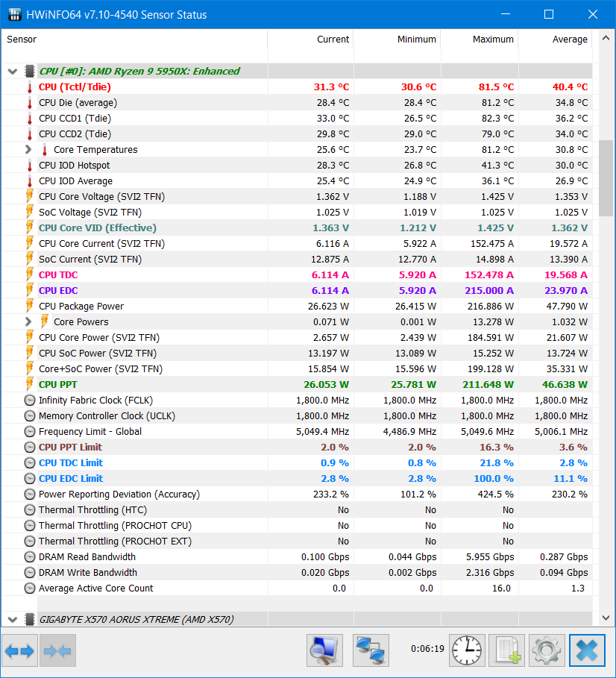Screen dimensions: 616x678
Task: Click the lightning icon beside CPU Package Power
Action: [x=30, y=306]
